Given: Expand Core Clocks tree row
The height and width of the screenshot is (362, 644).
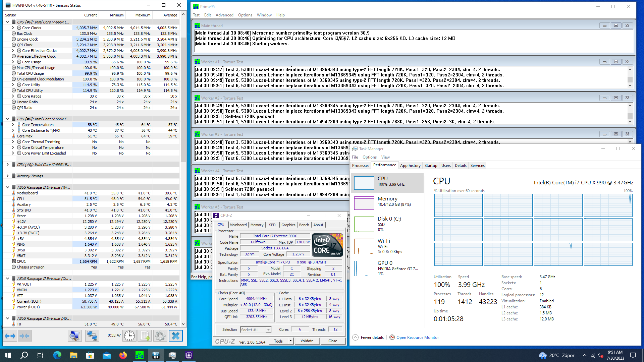Looking at the screenshot, I should 13,28.
